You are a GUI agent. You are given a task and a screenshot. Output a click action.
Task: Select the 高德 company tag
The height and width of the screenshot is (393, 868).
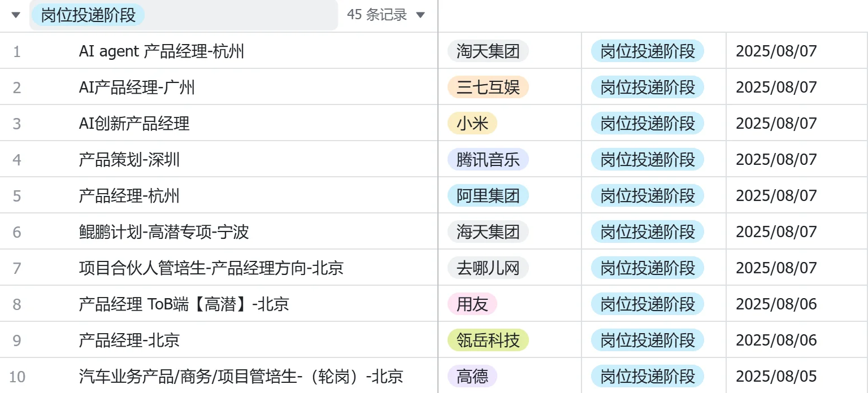coord(472,377)
